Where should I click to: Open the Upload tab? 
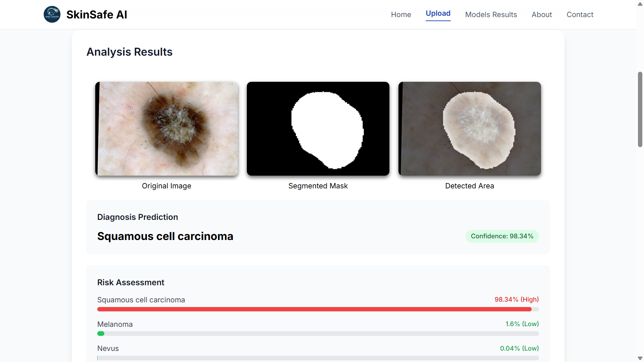(438, 13)
